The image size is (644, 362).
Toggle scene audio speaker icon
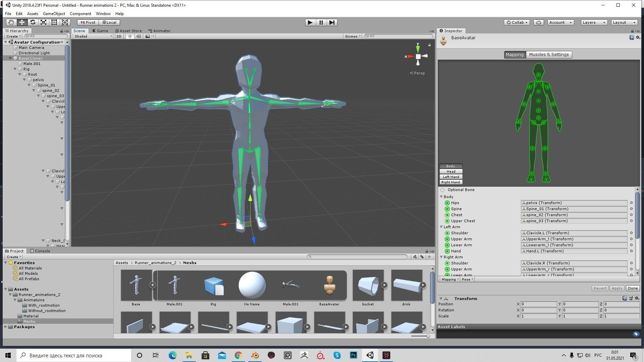138,36
